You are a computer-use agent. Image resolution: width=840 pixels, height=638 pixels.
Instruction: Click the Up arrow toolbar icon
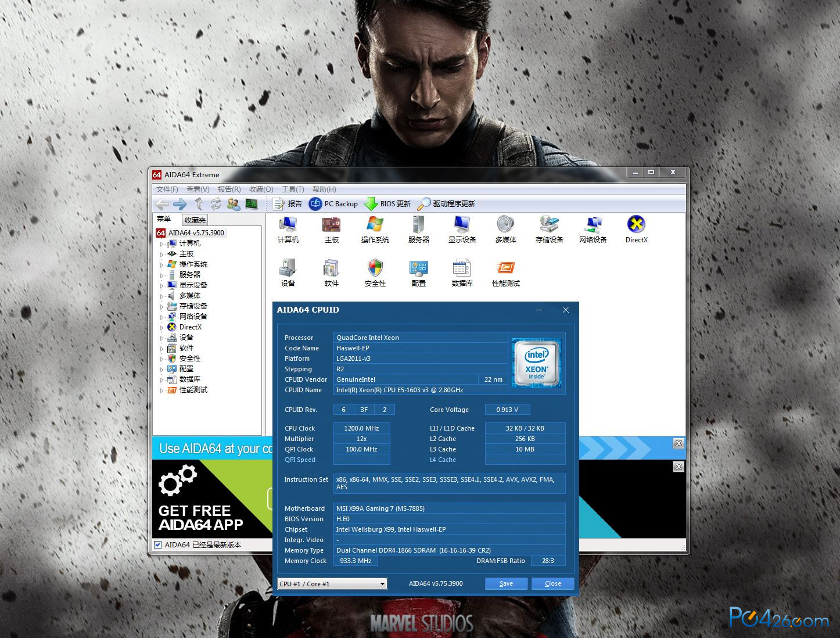coord(199,204)
